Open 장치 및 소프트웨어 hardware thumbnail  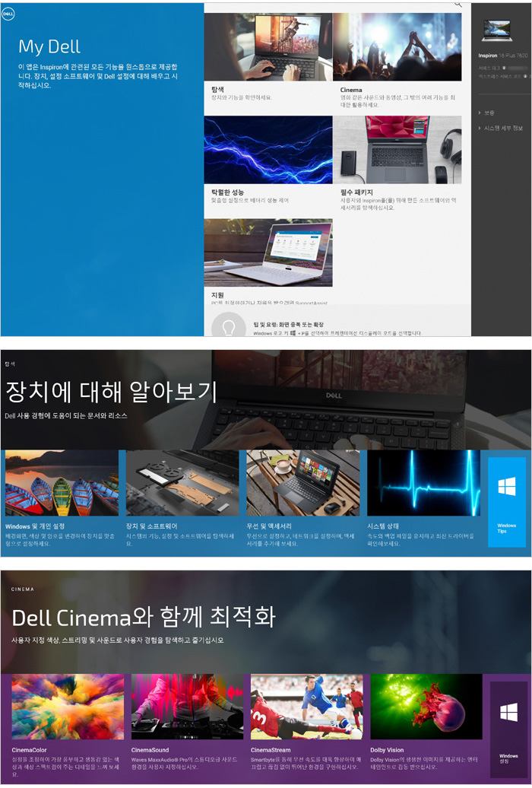182,483
